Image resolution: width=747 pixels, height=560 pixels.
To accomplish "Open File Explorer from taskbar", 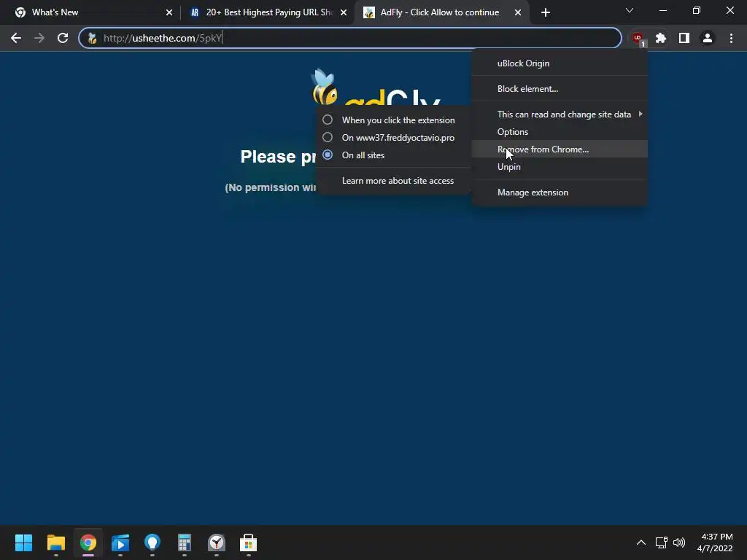I will [55, 542].
